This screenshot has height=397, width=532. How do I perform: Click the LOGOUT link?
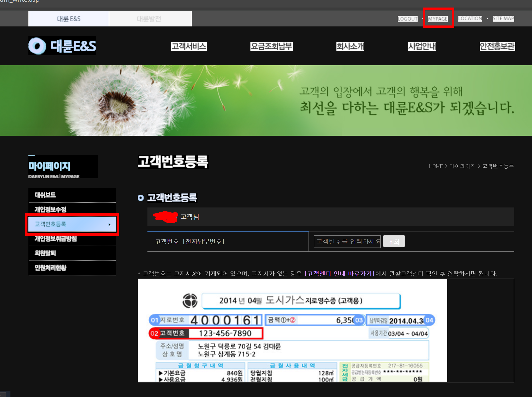tap(407, 19)
